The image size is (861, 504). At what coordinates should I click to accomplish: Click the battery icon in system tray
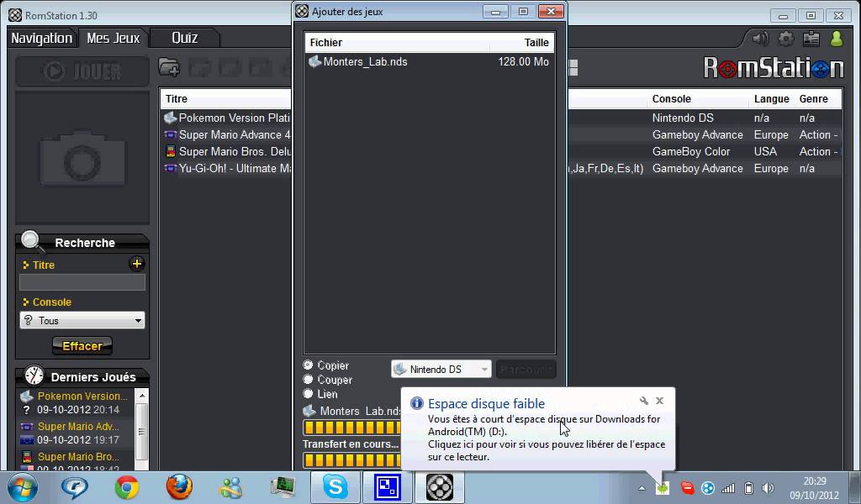click(748, 487)
